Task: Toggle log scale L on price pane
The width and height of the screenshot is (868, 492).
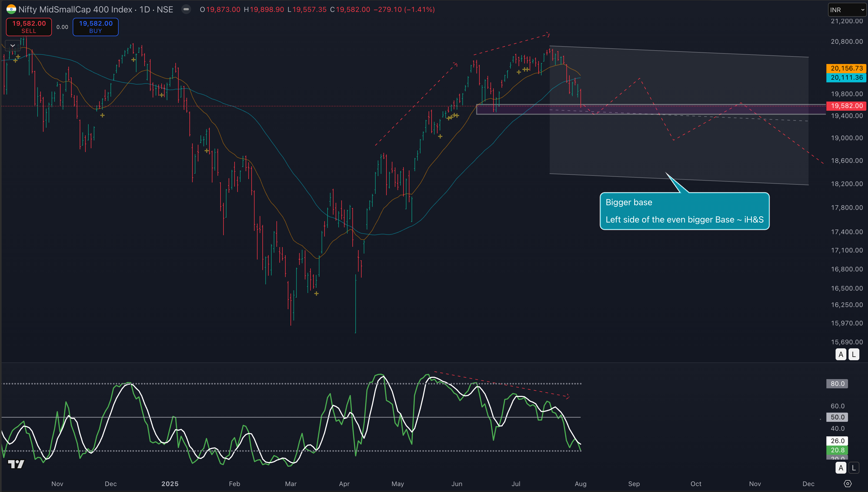Action: pos(854,355)
